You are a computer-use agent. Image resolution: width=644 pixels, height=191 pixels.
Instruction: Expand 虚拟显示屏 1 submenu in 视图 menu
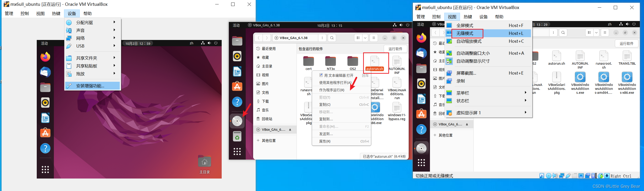[x=488, y=113]
